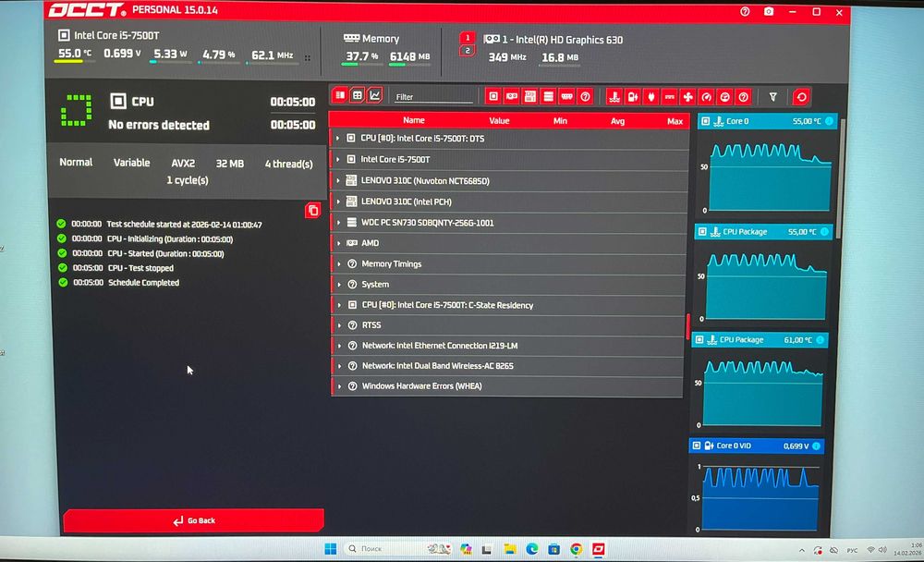Screen dimensions: 924x562
Task: Sort by the Value column header
Action: (499, 120)
